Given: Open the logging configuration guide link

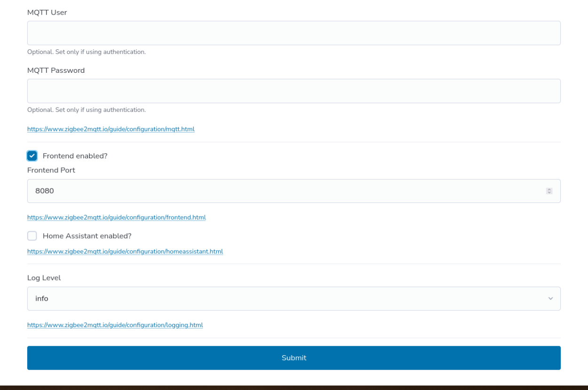Looking at the screenshot, I should 115,325.
